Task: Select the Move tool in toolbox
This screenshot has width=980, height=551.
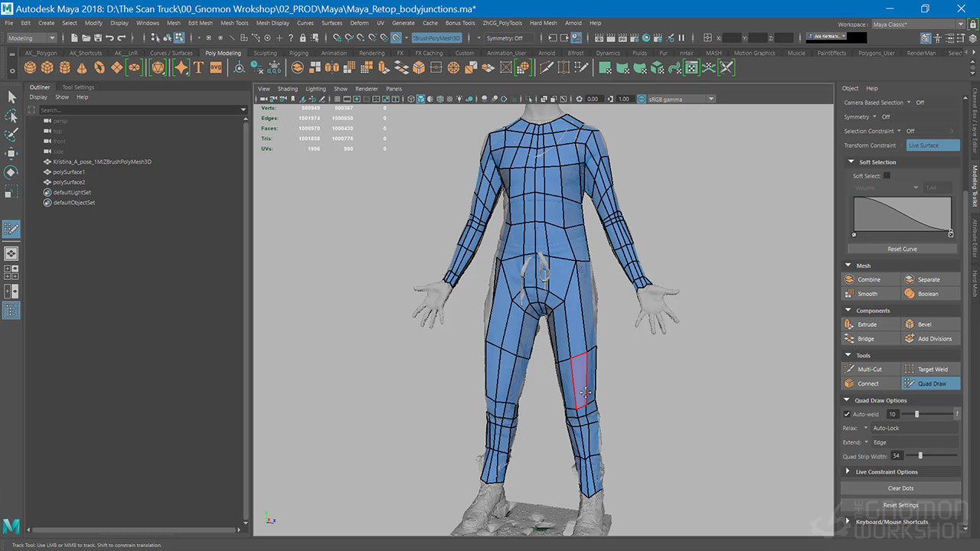Action: (11, 153)
